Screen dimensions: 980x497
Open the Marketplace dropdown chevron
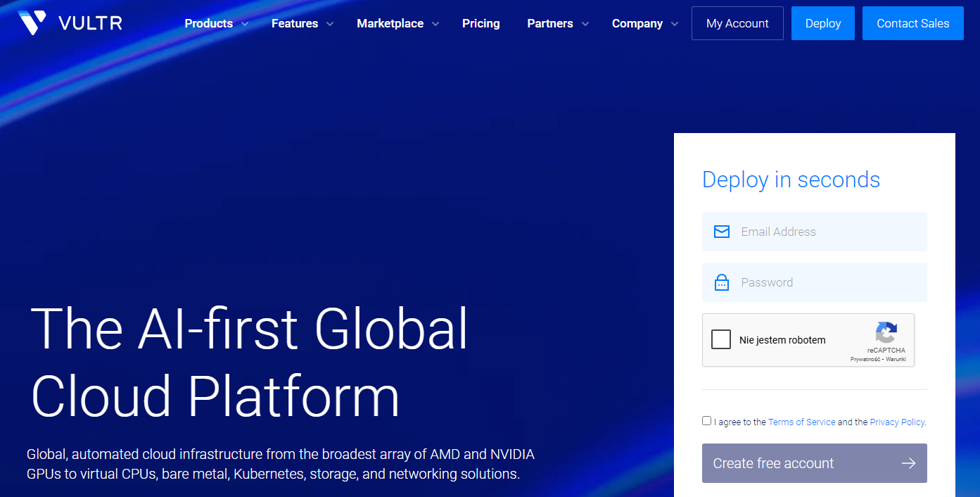click(x=435, y=24)
